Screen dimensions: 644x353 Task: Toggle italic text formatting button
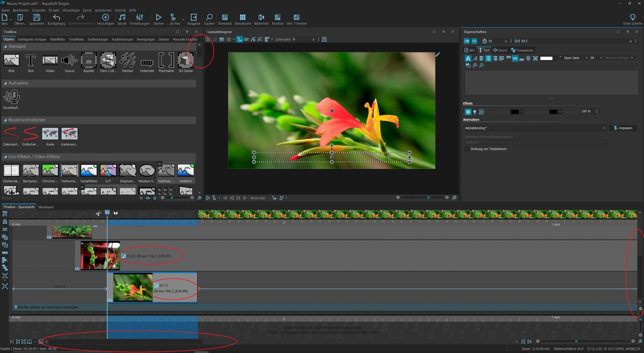pyautogui.click(x=475, y=58)
